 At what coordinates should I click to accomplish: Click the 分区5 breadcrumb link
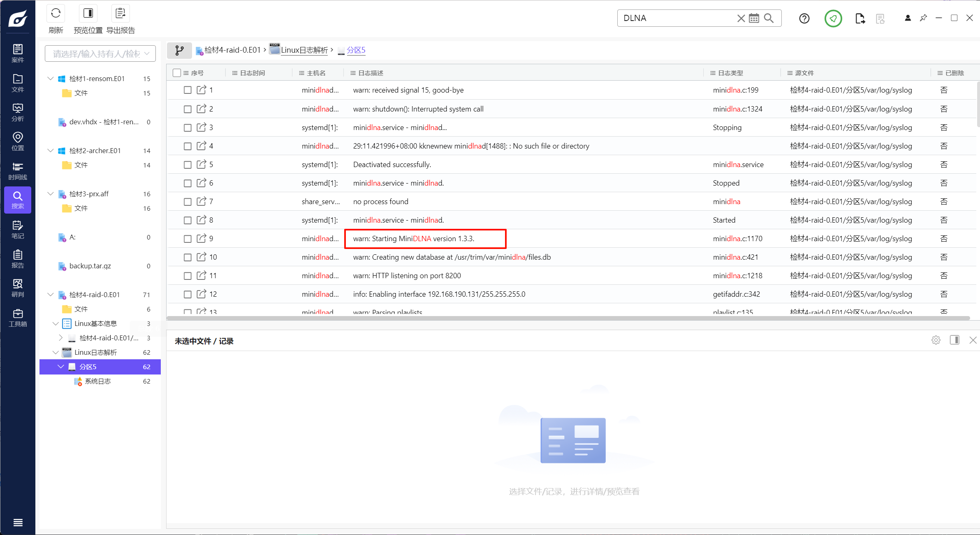click(x=356, y=50)
